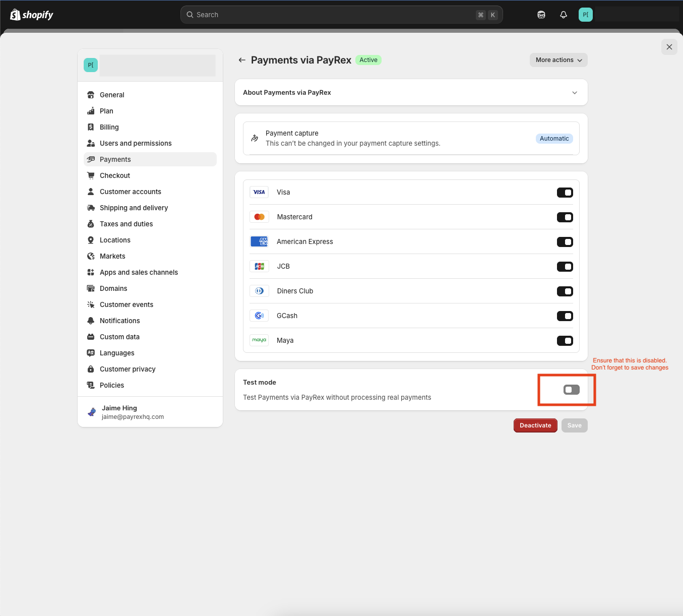Toggle JCB payment method
The image size is (683, 616).
pos(565,266)
